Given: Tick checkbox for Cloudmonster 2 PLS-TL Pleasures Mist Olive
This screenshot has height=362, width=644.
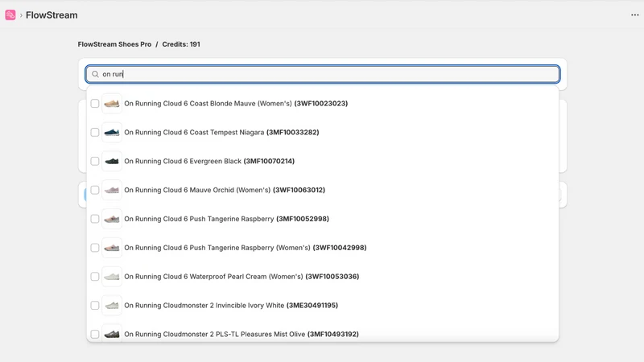Looking at the screenshot, I should click(x=95, y=334).
